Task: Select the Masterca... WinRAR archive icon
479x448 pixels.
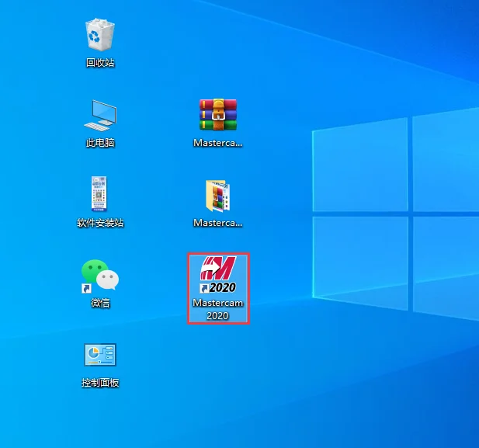Action: [x=218, y=114]
